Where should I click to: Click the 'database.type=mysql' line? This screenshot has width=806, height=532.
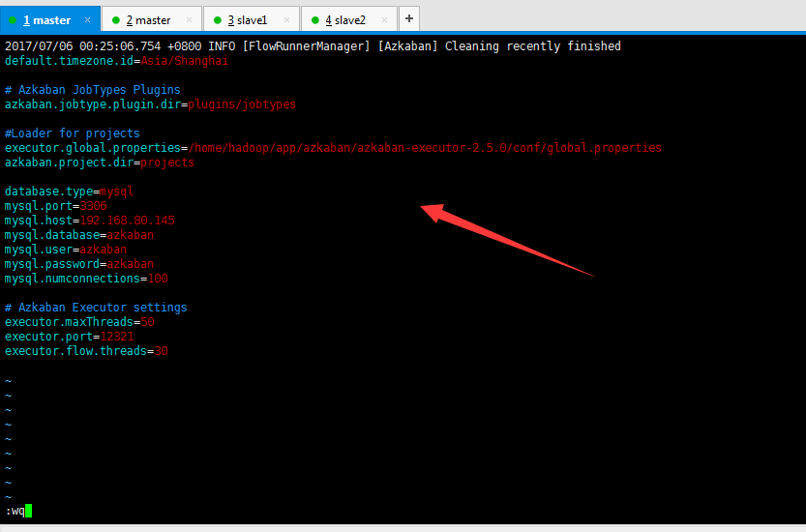click(69, 192)
